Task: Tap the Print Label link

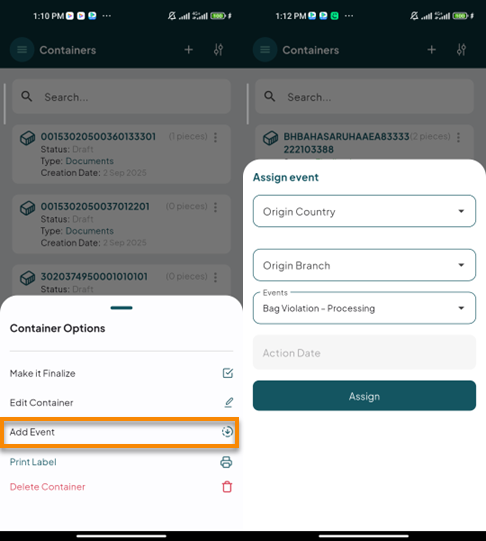Action: (33, 462)
